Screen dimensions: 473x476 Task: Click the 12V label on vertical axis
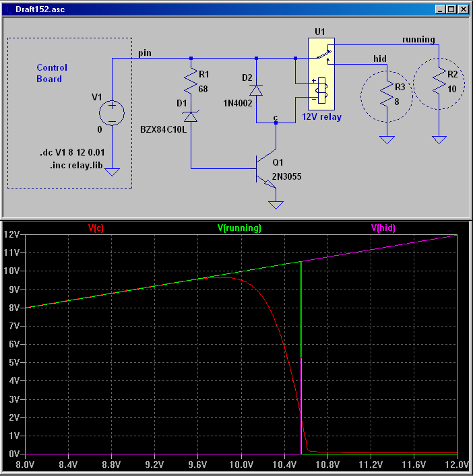click(11, 234)
